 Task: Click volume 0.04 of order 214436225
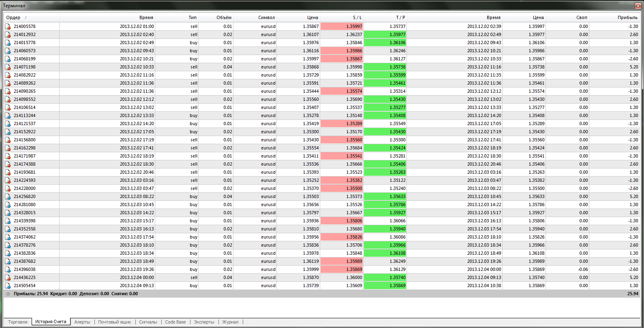tap(228, 277)
